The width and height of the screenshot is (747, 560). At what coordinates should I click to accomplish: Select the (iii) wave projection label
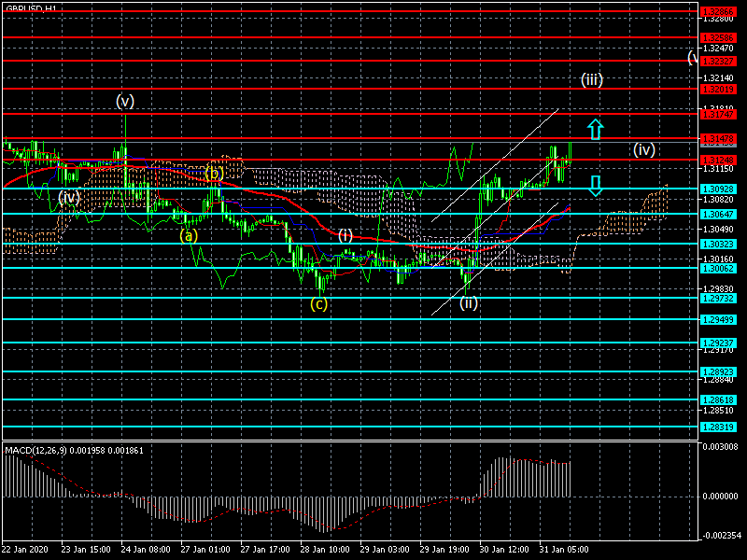coord(592,79)
